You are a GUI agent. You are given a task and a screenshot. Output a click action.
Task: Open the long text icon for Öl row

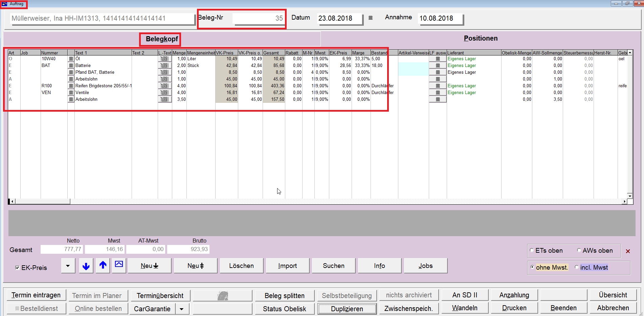164,59
